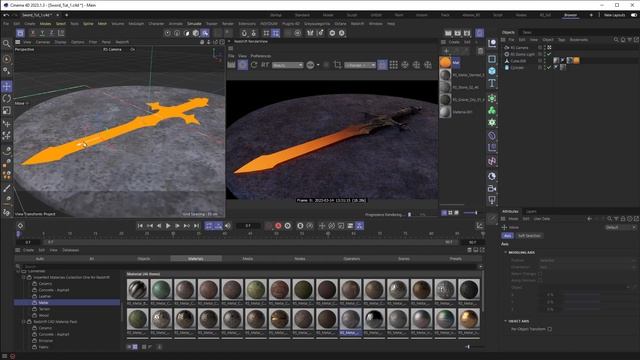Open the Default mode dropdown in Attributes
Screen dimensions: 640x360
coord(620,227)
